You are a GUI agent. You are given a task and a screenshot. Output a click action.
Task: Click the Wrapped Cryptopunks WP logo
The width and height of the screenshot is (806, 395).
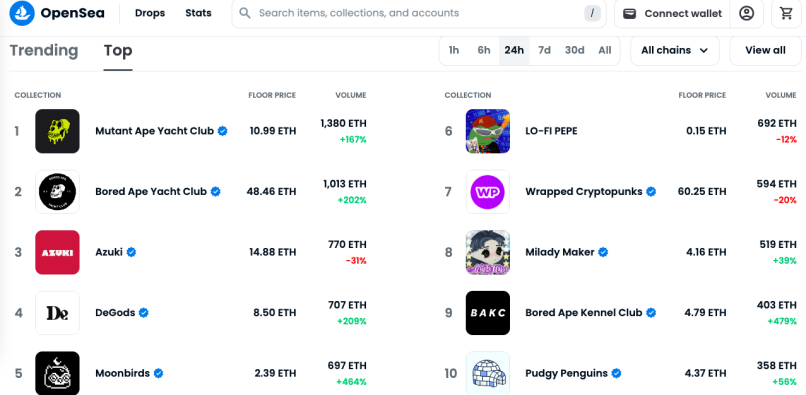pyautogui.click(x=487, y=192)
